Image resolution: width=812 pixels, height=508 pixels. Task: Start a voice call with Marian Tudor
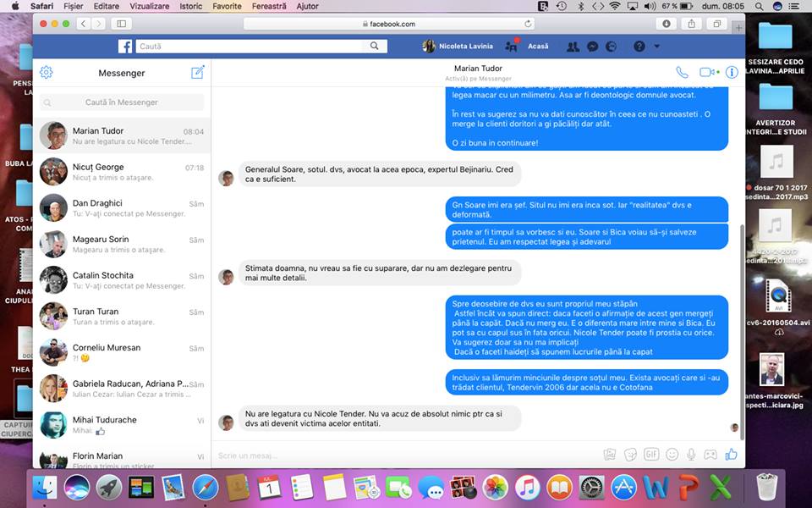(682, 73)
